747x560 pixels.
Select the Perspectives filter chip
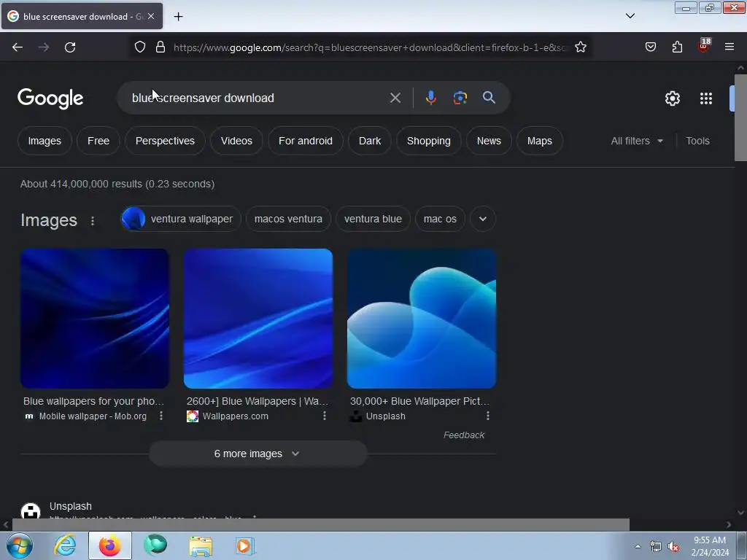pos(165,141)
